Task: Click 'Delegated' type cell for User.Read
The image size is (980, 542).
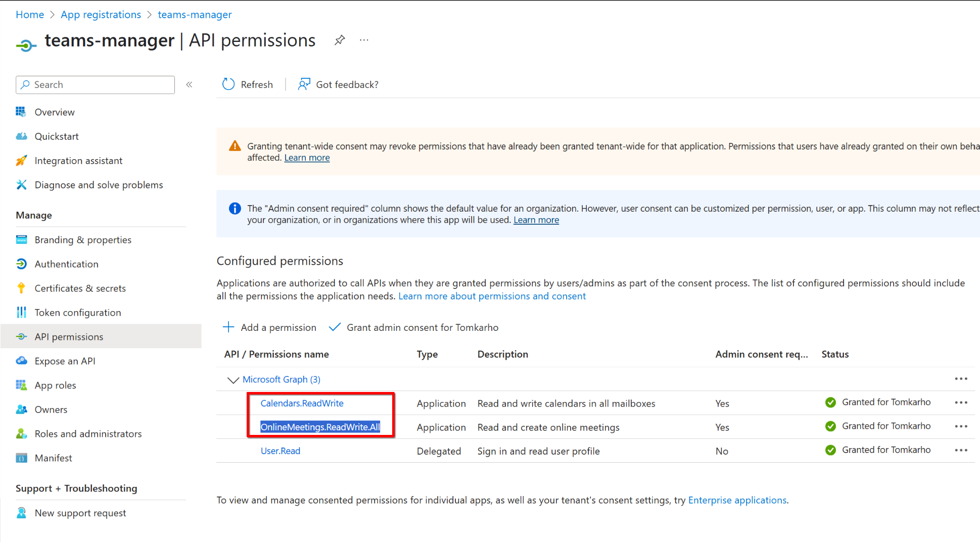Action: (x=439, y=451)
